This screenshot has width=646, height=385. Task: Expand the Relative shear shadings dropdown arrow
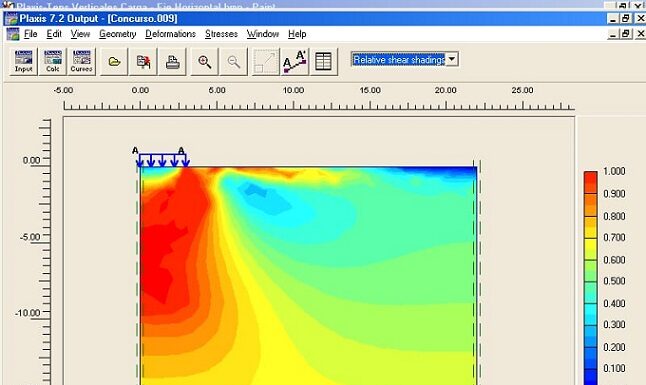(452, 59)
